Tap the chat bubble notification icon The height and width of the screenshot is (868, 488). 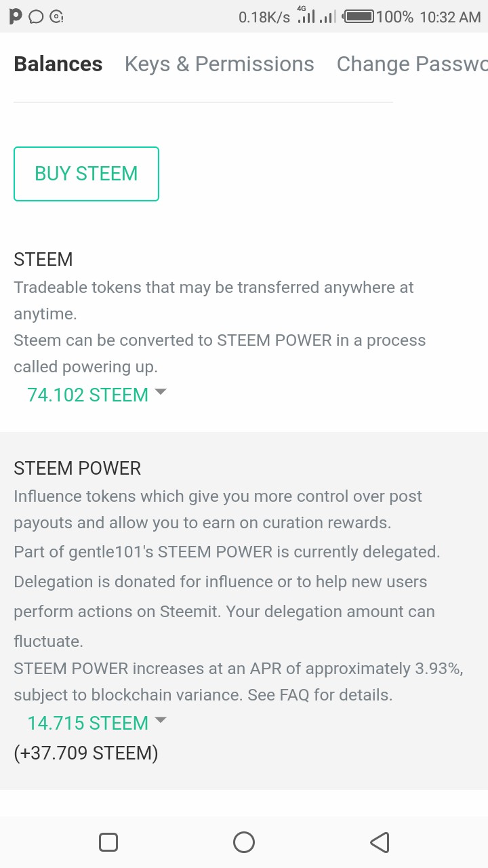point(37,17)
